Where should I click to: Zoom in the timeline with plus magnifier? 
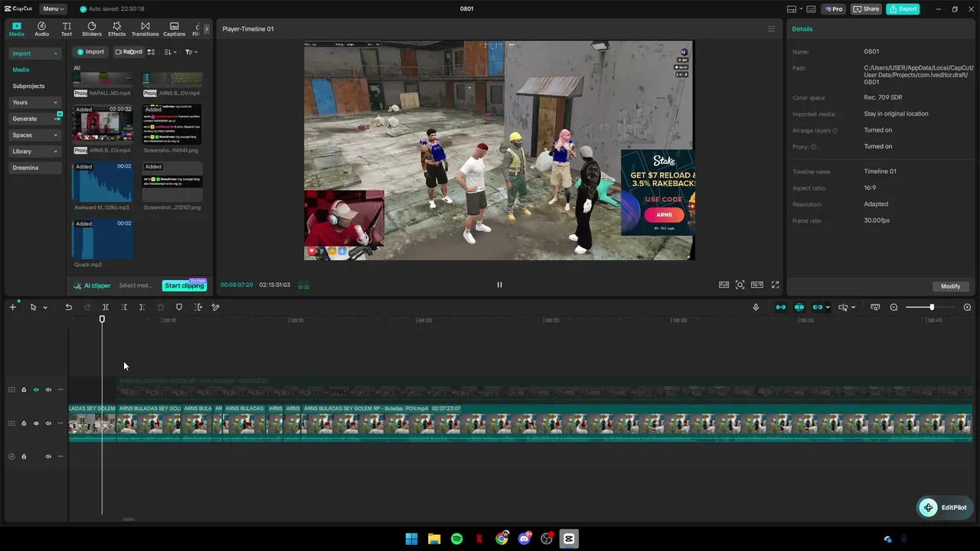[967, 307]
